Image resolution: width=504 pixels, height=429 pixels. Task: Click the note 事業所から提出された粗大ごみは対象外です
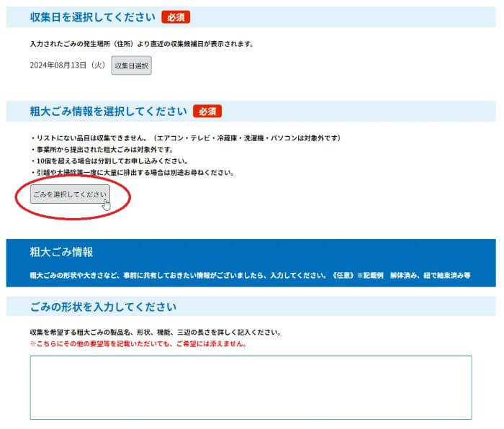pyautogui.click(x=102, y=150)
